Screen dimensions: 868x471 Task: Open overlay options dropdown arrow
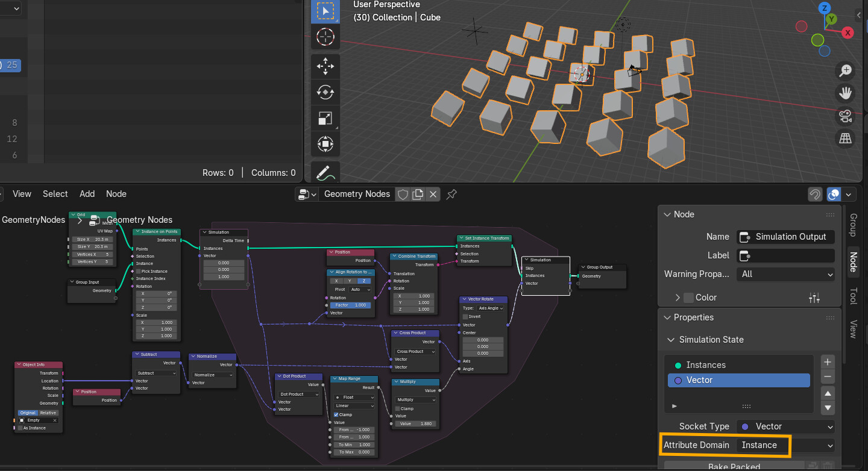pyautogui.click(x=849, y=194)
